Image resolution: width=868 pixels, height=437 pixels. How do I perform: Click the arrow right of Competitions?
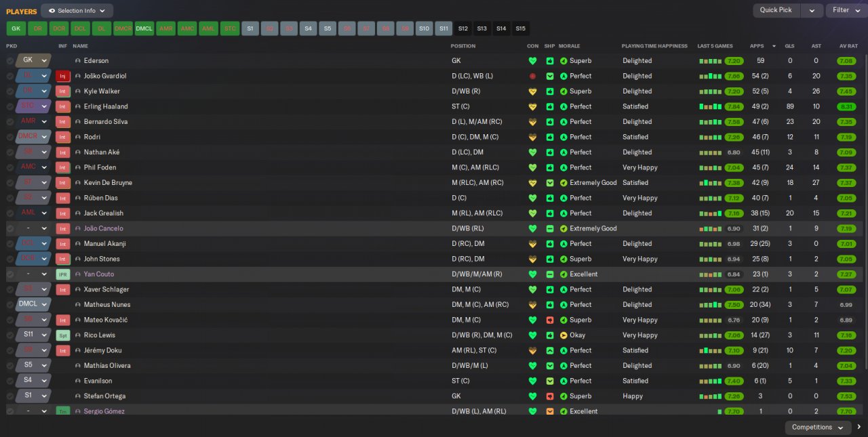859,427
